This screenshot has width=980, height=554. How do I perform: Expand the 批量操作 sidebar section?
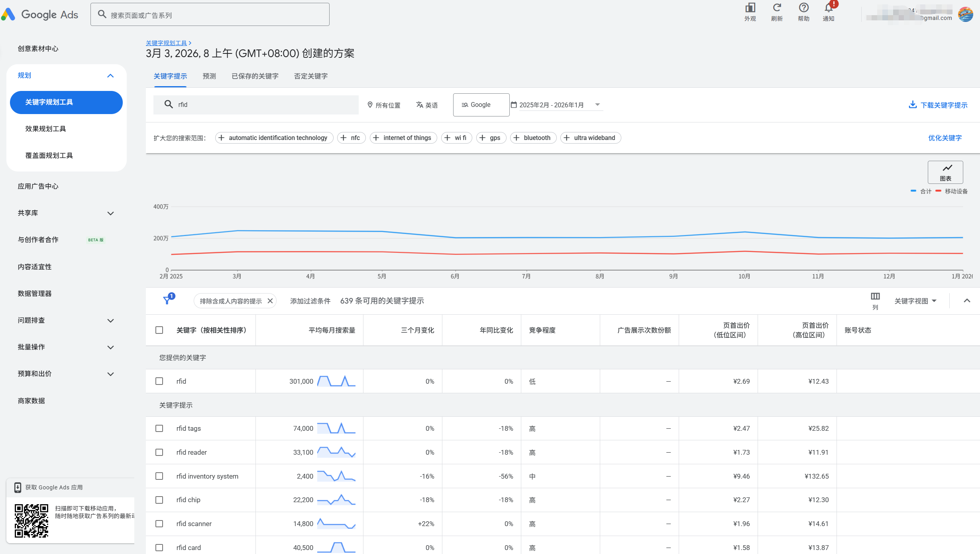point(110,347)
